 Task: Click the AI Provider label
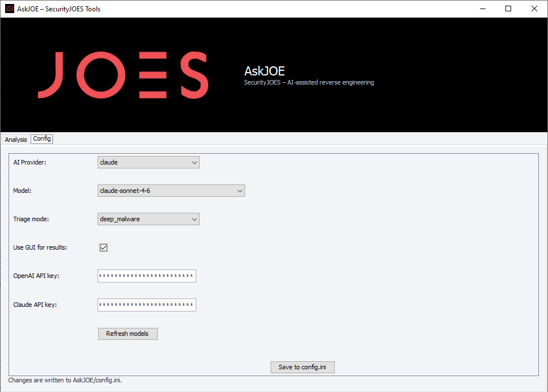(x=31, y=162)
